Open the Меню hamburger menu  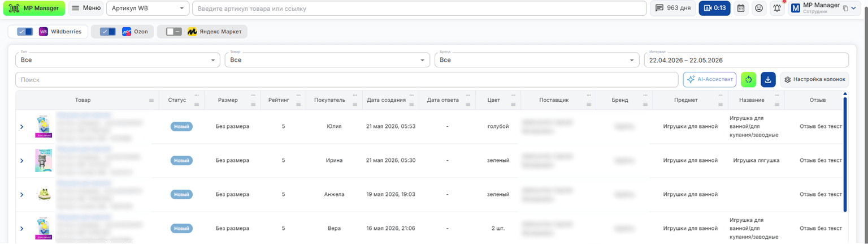[x=86, y=8]
